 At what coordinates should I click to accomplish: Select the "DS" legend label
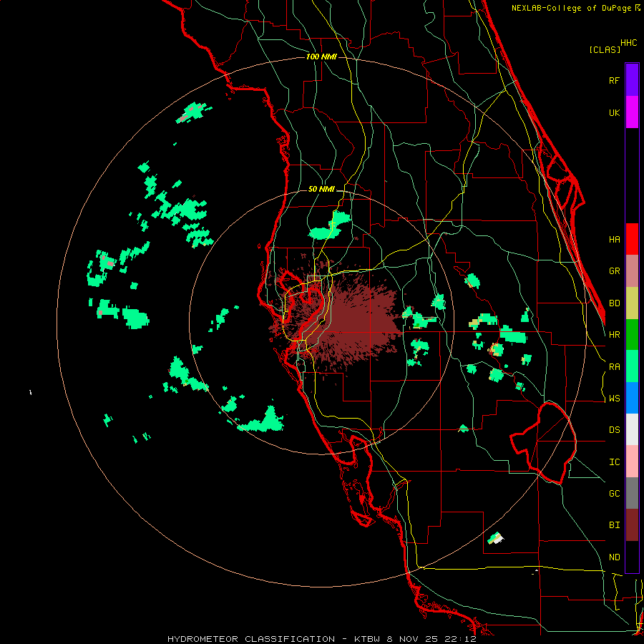[x=614, y=430]
